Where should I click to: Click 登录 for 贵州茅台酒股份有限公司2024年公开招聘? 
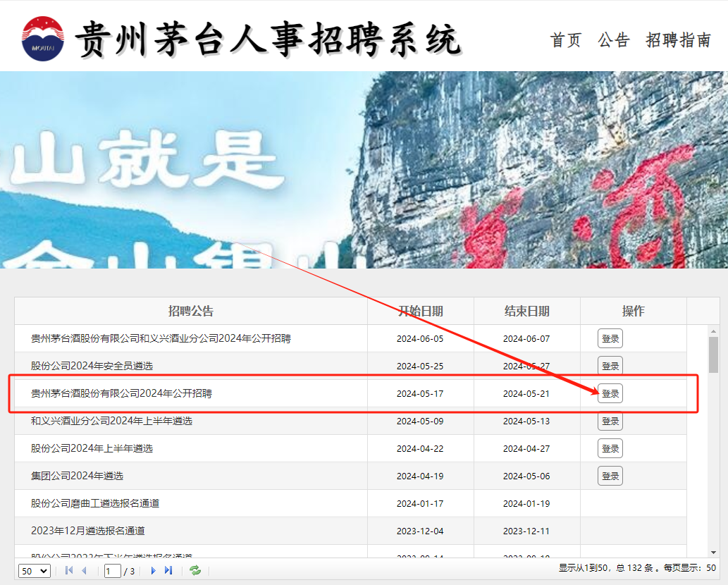pos(610,393)
